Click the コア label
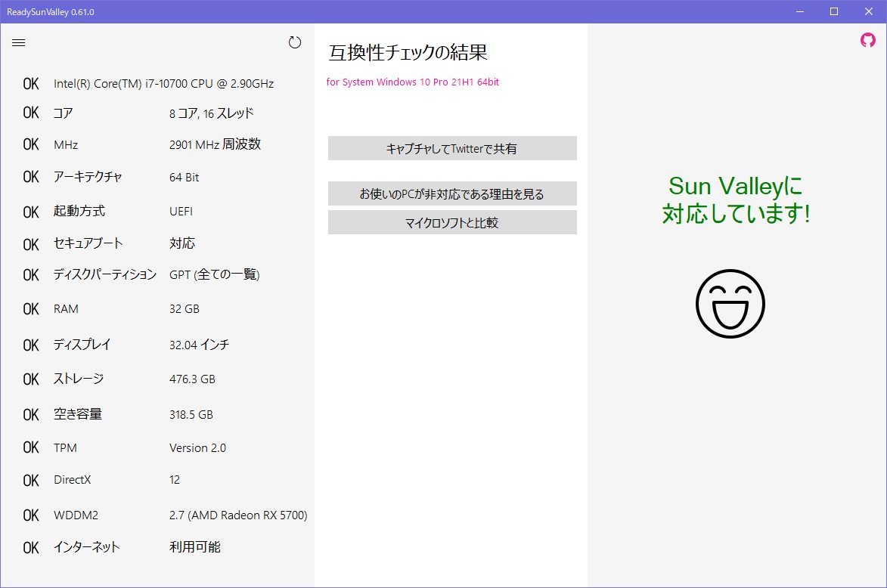887x588 pixels. pos(64,113)
